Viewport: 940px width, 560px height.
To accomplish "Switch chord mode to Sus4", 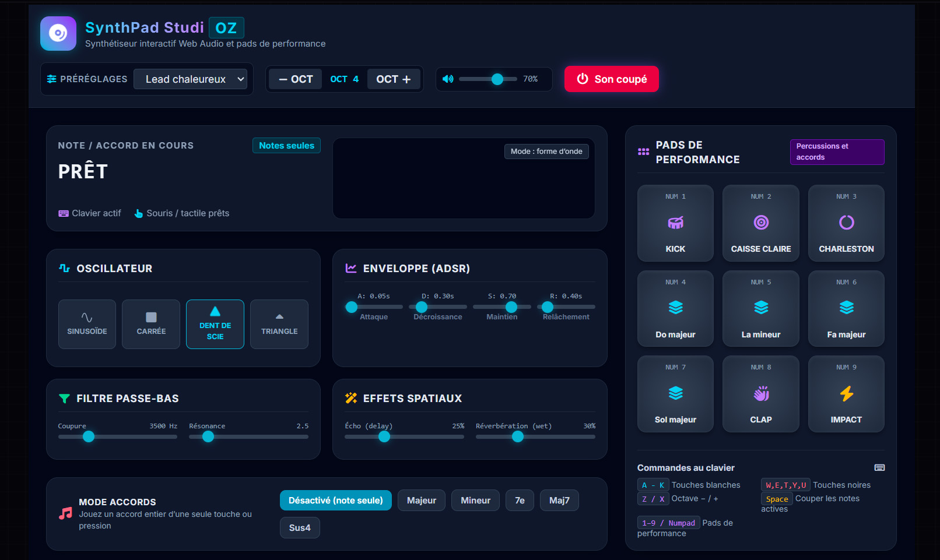I will (300, 528).
